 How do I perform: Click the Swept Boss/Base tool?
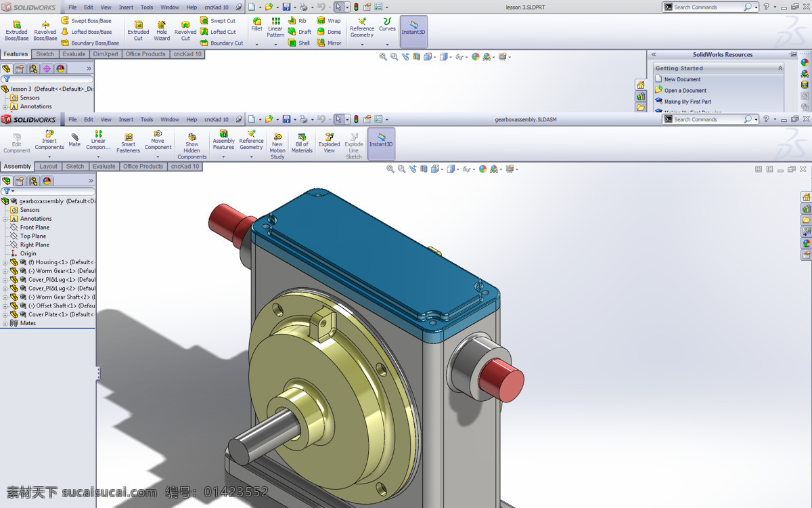[86, 21]
